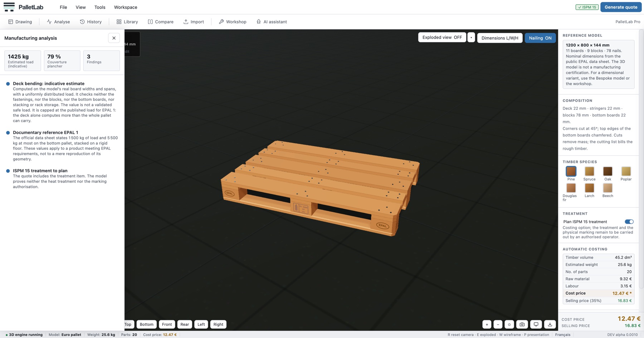Open the Tools menu
This screenshot has width=644, height=338.
pos(100,7)
